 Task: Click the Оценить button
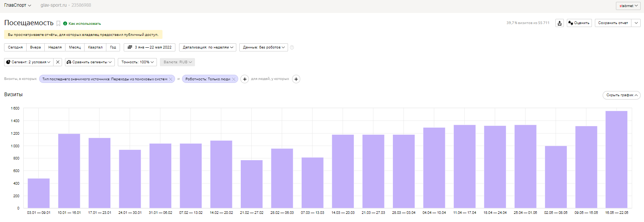click(579, 23)
